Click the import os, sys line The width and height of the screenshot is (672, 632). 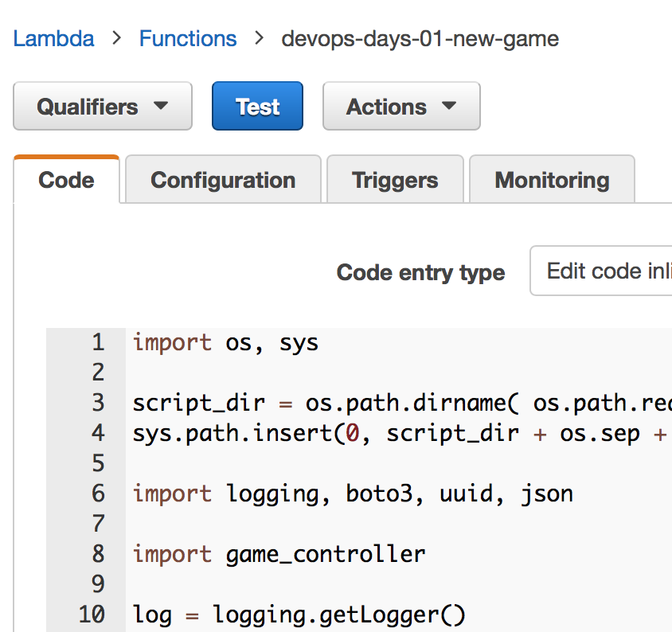[x=225, y=342]
